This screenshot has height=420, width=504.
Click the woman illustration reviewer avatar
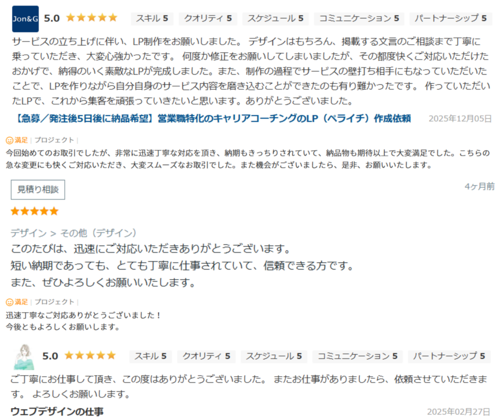tap(24, 356)
